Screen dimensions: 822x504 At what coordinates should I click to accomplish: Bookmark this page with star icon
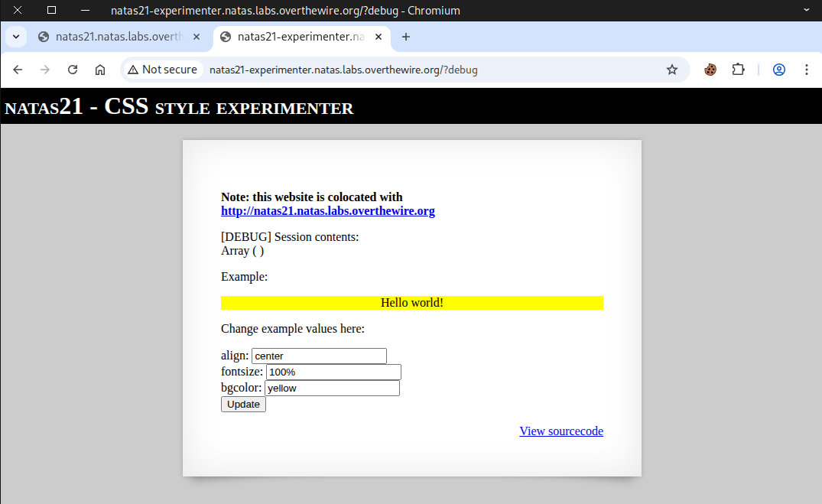coord(672,70)
